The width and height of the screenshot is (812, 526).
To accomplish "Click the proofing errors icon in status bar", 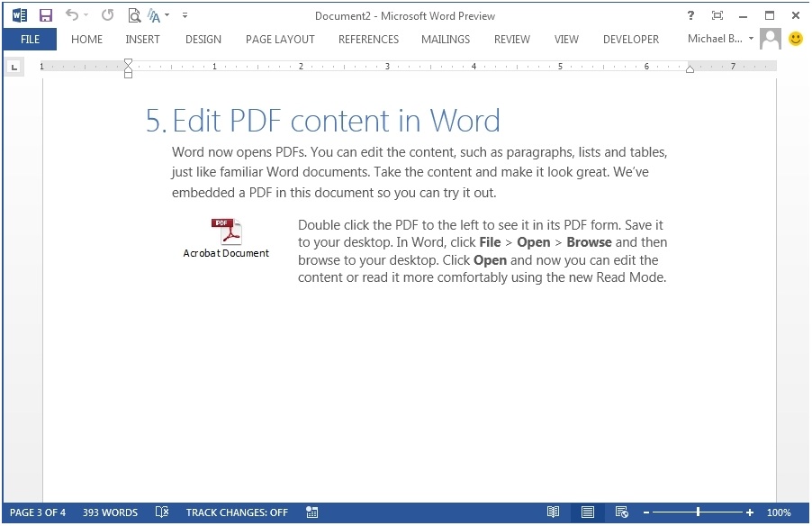I will point(162,512).
